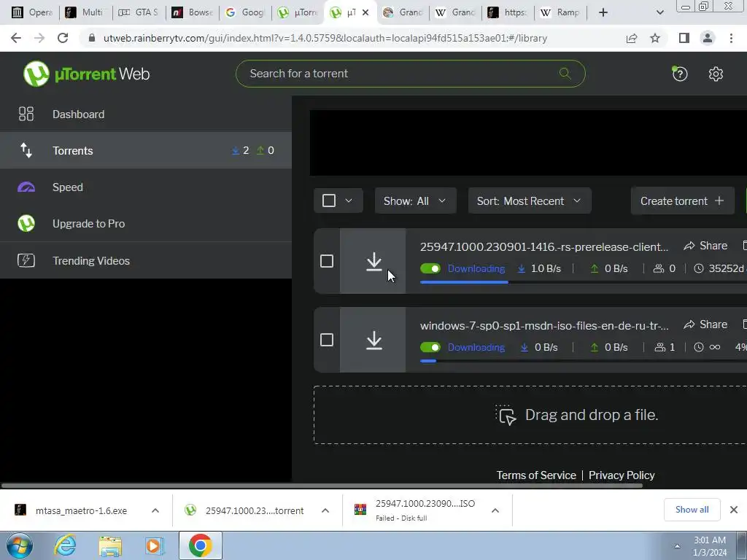This screenshot has height=560, width=747.
Task: Click the 25947.1000 torrent progress bar
Action: tap(583, 282)
